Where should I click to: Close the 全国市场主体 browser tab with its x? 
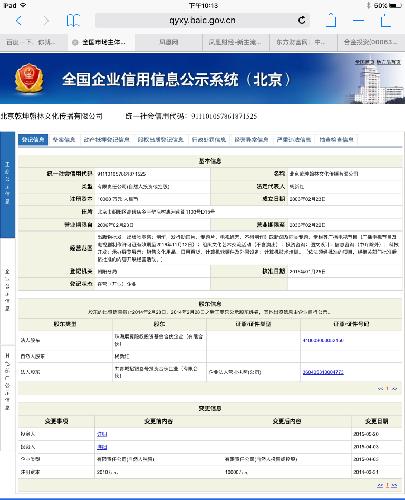[x=75, y=42]
